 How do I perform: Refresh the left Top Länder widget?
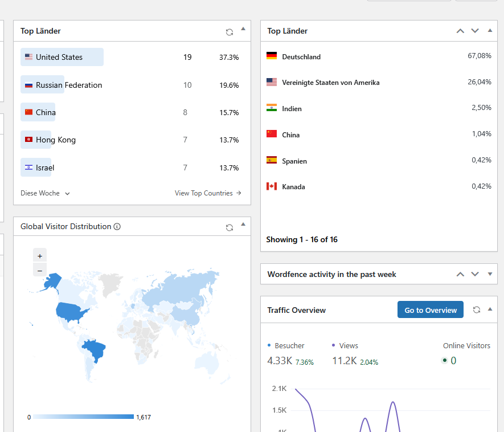(x=229, y=32)
